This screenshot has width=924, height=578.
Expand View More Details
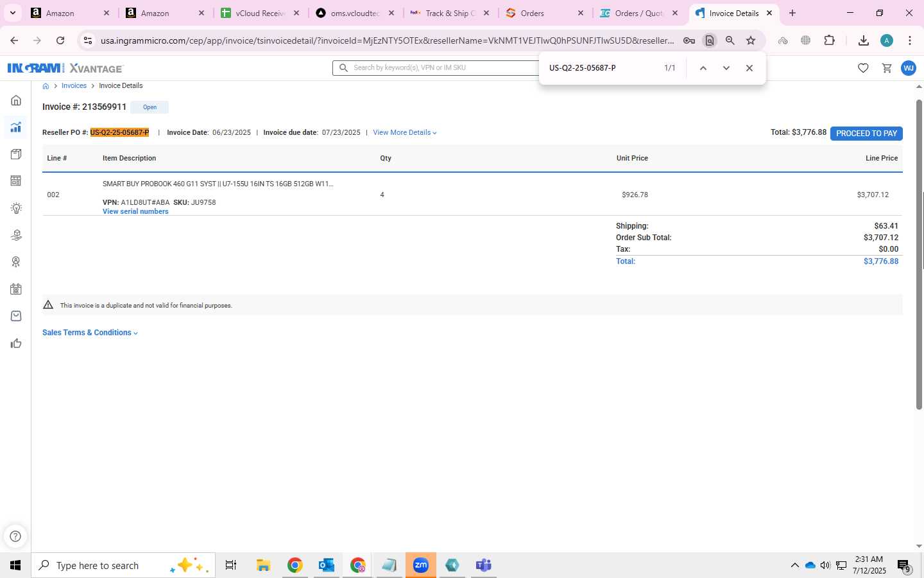coord(405,133)
